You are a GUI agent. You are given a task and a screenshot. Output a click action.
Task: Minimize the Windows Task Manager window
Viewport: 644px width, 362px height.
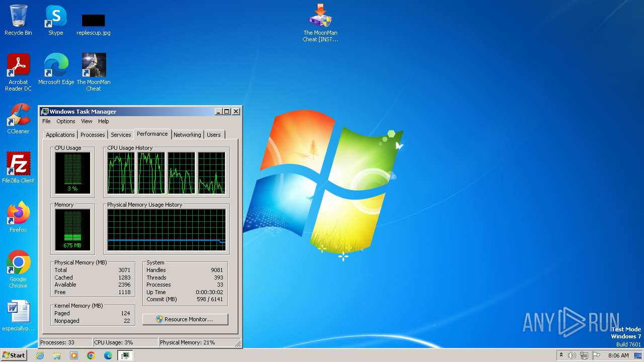pyautogui.click(x=218, y=112)
